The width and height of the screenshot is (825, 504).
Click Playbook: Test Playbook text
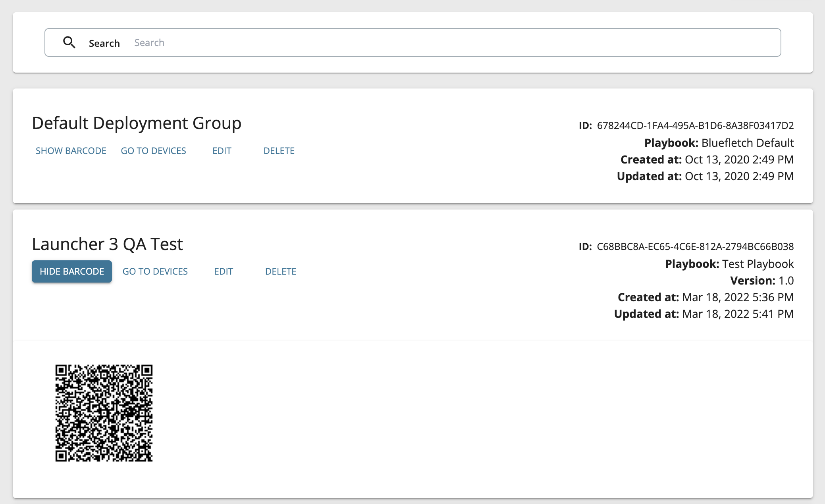(729, 264)
